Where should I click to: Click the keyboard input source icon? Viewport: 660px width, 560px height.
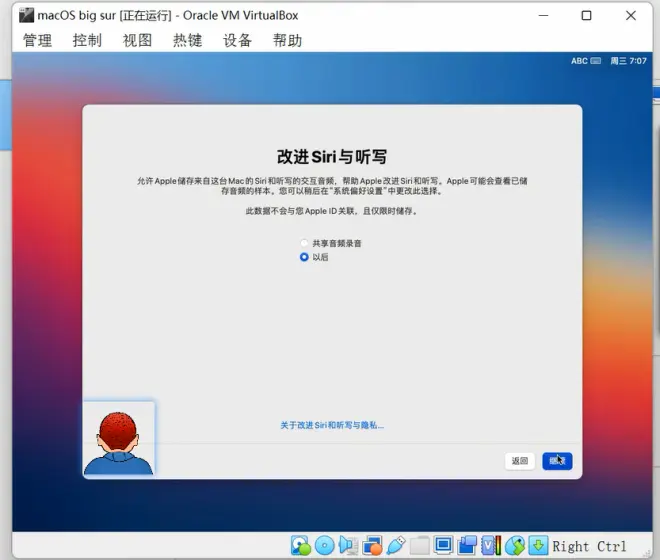(596, 61)
